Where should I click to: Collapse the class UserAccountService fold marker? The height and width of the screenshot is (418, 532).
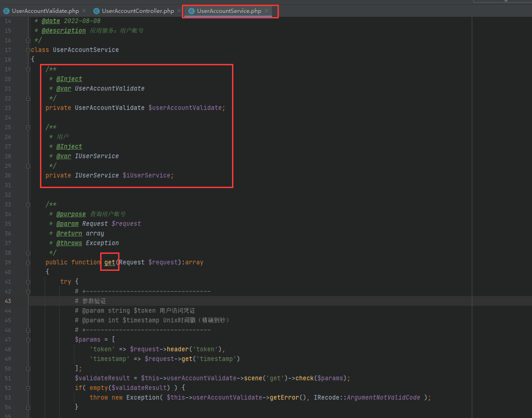(x=28, y=50)
